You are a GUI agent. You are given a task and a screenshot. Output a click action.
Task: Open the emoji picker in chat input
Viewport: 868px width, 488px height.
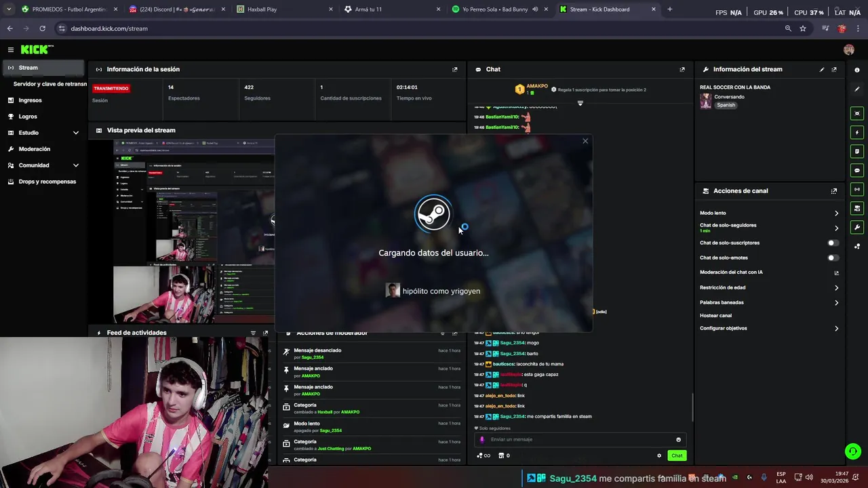pyautogui.click(x=678, y=439)
